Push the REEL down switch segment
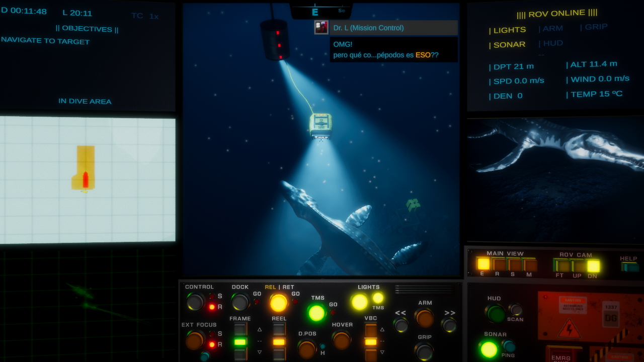This screenshot has height=362, width=644. [x=279, y=354]
